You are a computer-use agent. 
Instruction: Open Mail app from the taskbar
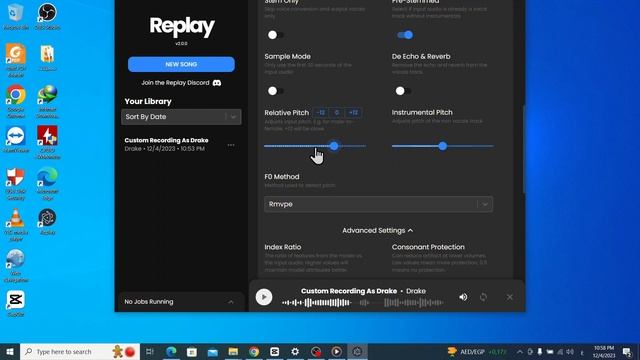tap(213, 351)
